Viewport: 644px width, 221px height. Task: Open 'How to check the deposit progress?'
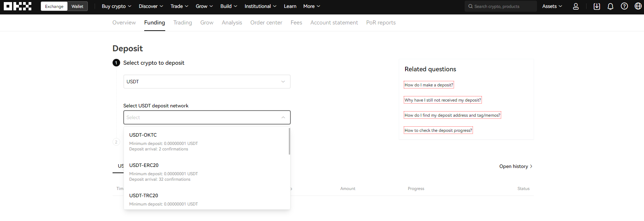(438, 130)
